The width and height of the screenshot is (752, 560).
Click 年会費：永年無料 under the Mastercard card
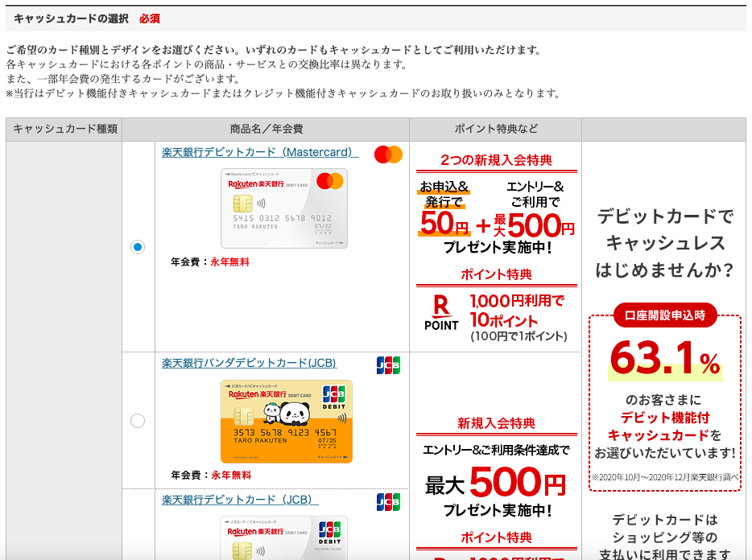coord(210,261)
